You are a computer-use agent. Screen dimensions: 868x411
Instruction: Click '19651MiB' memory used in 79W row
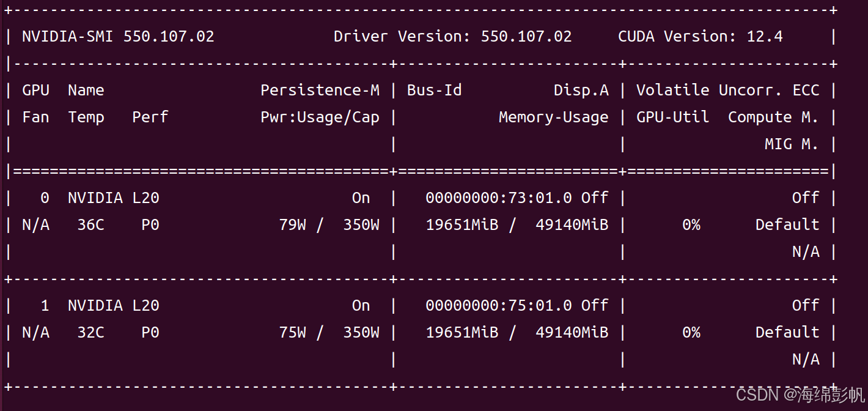tap(462, 225)
